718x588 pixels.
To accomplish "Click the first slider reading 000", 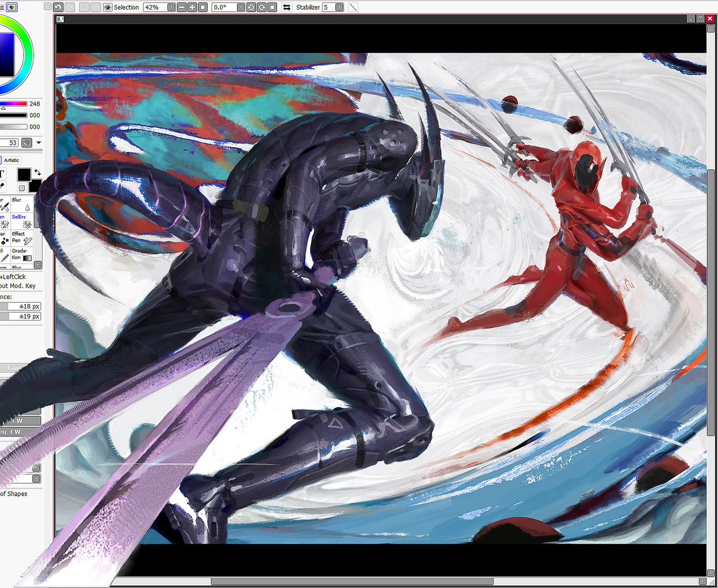I will 13,115.
